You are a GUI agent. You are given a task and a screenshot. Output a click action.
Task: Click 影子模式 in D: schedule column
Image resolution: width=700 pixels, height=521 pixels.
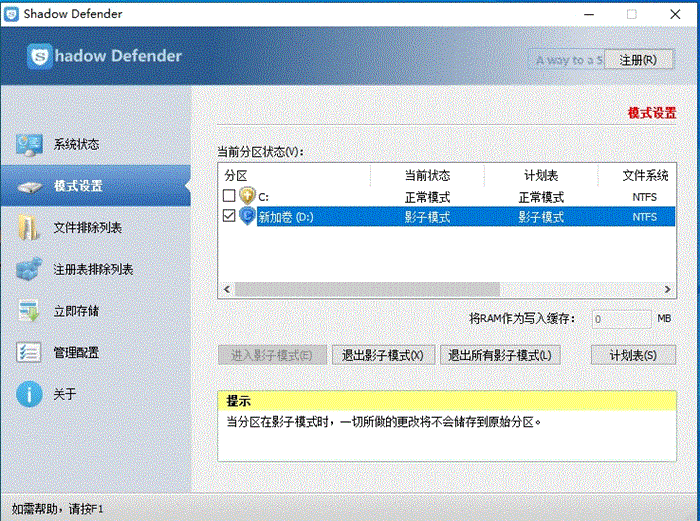pos(541,217)
